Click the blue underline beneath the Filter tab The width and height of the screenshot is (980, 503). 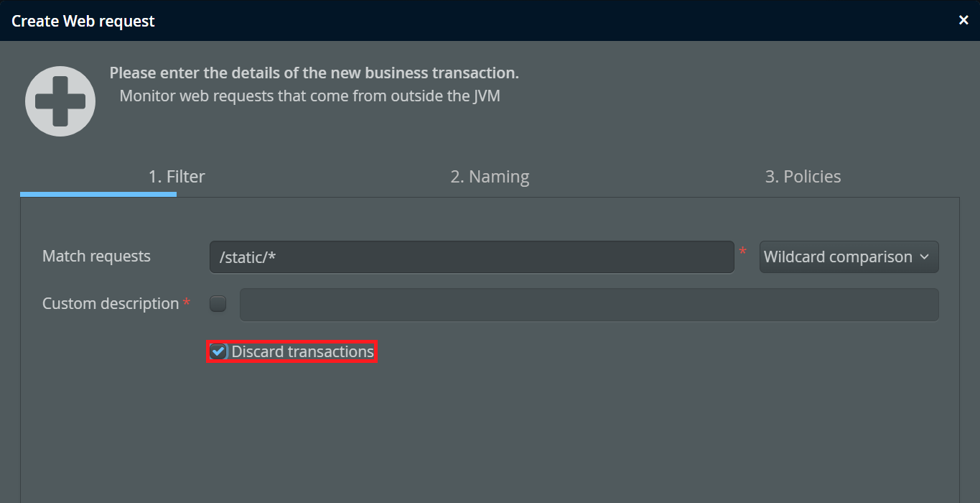[98, 194]
